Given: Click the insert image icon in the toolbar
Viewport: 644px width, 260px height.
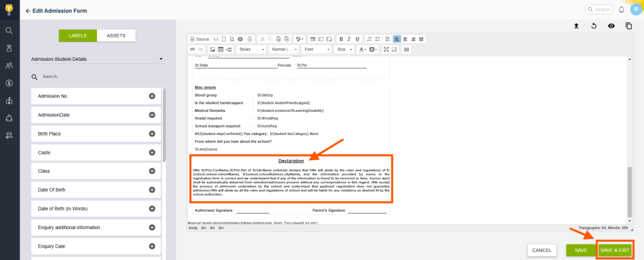Looking at the screenshot, I should click(213, 49).
